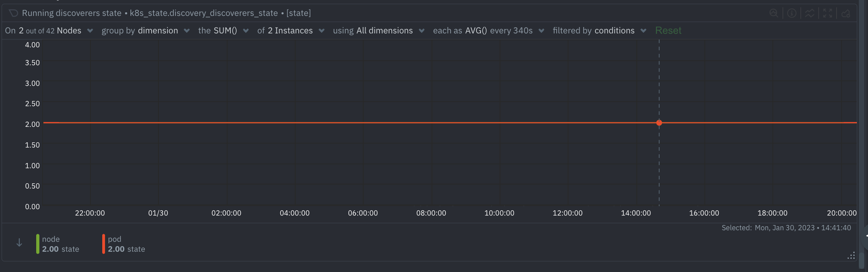The height and width of the screenshot is (272, 868).
Task: Expand the SUM() aggregation dropdown
Action: [x=224, y=31]
